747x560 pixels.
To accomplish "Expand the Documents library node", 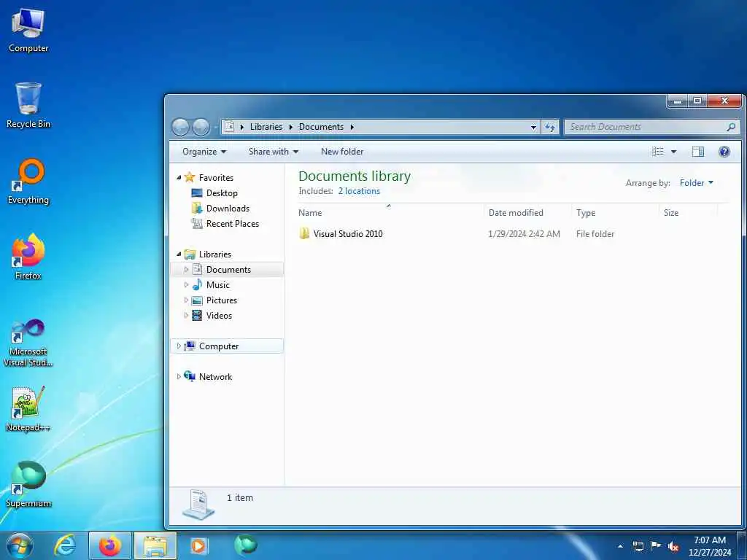I will [186, 270].
